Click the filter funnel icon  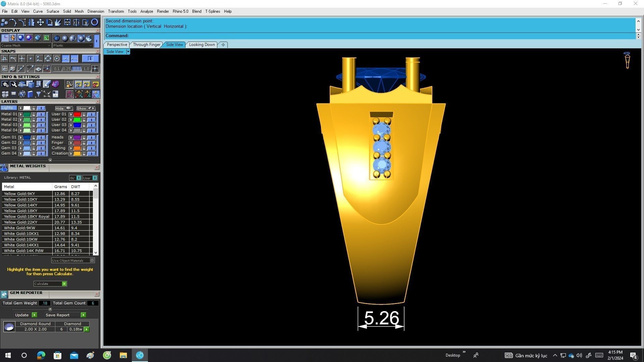pyautogui.click(x=38, y=94)
